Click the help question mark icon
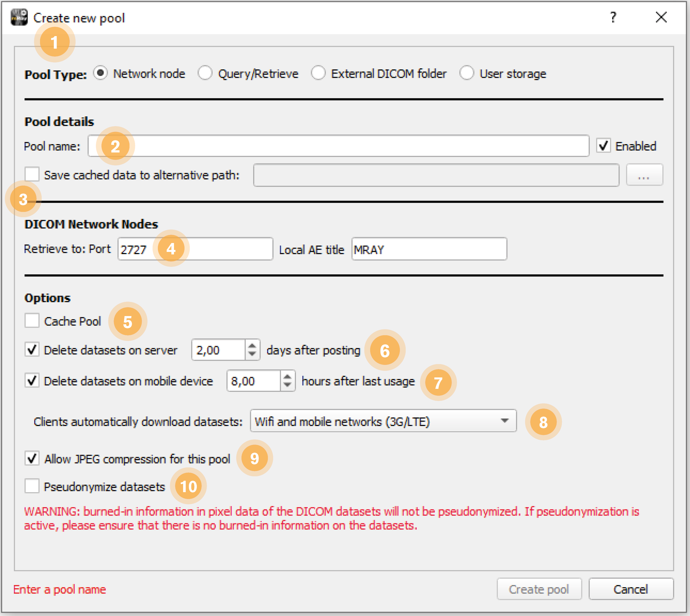Viewport: 690px width, 616px height. [613, 17]
